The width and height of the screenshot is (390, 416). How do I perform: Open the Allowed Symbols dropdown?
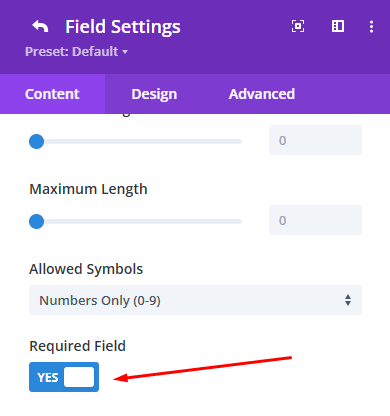point(195,300)
